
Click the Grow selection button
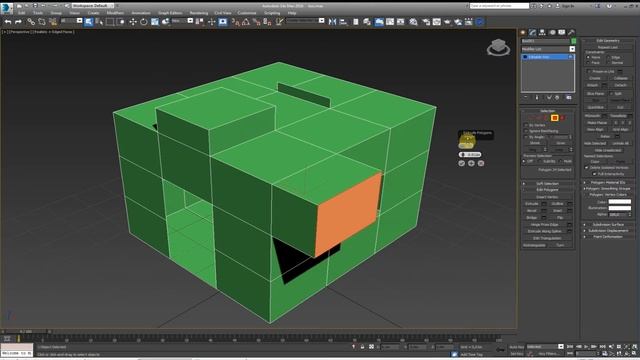click(x=561, y=143)
